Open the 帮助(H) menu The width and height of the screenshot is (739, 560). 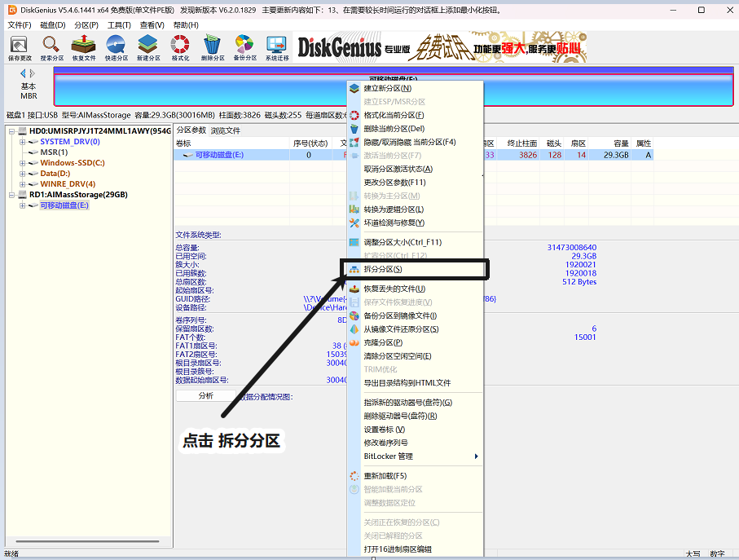pyautogui.click(x=186, y=25)
